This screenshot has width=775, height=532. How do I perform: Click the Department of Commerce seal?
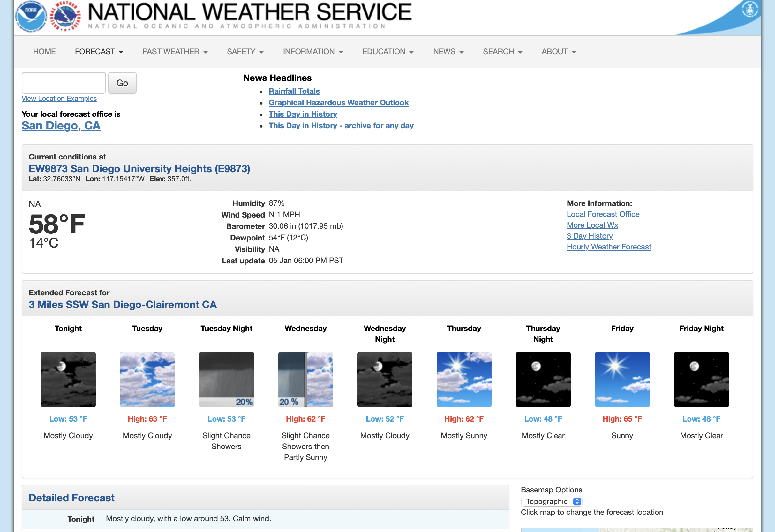[749, 9]
